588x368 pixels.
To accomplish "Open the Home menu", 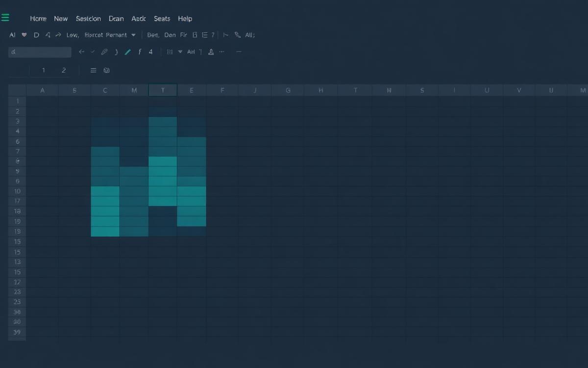I will click(38, 19).
